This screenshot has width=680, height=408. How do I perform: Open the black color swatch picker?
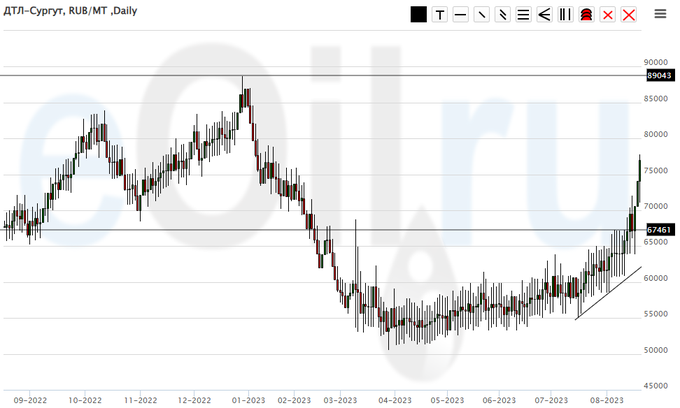click(x=418, y=14)
